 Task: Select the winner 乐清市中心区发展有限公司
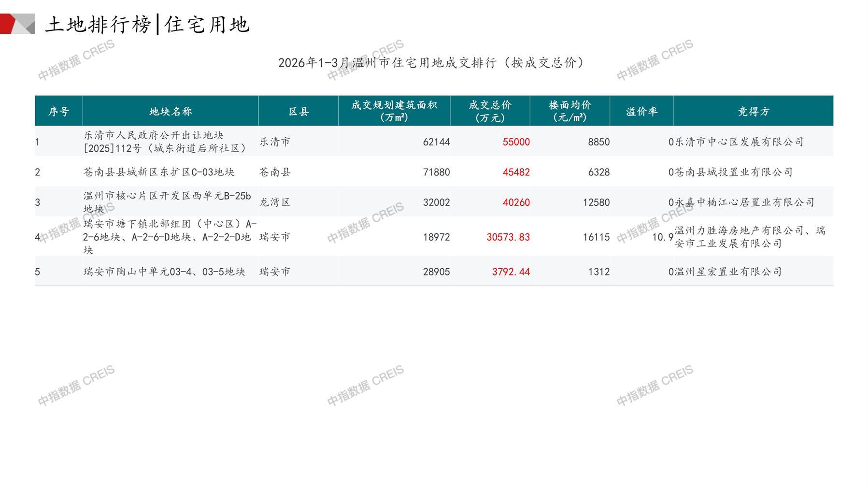pos(739,142)
